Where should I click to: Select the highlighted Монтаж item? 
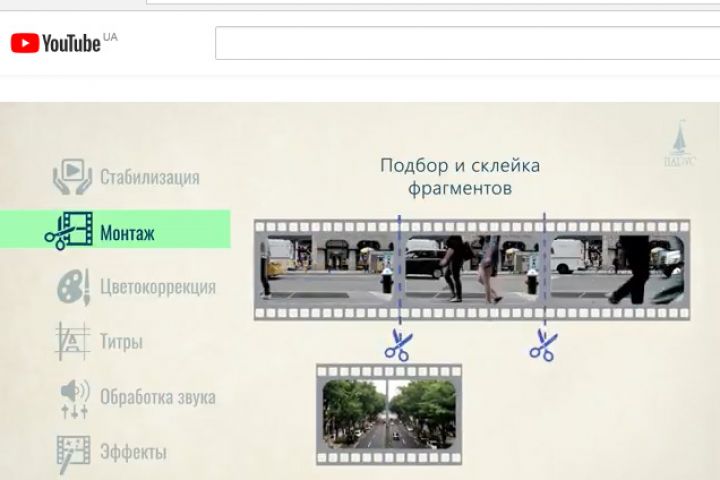click(115, 229)
